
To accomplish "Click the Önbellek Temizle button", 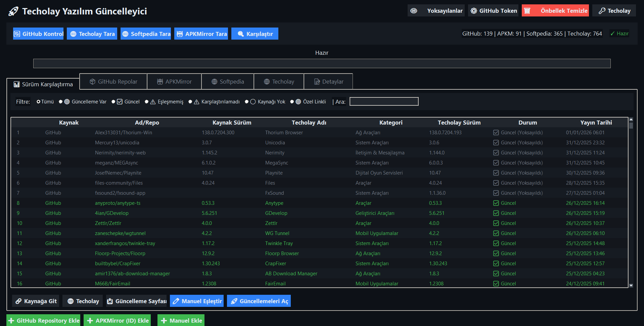I will [555, 11].
